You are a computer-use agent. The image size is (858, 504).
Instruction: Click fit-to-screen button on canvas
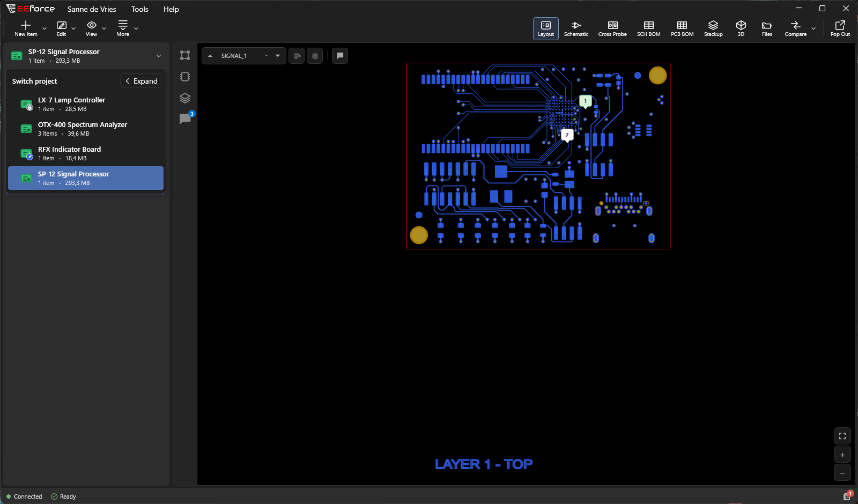tap(842, 436)
